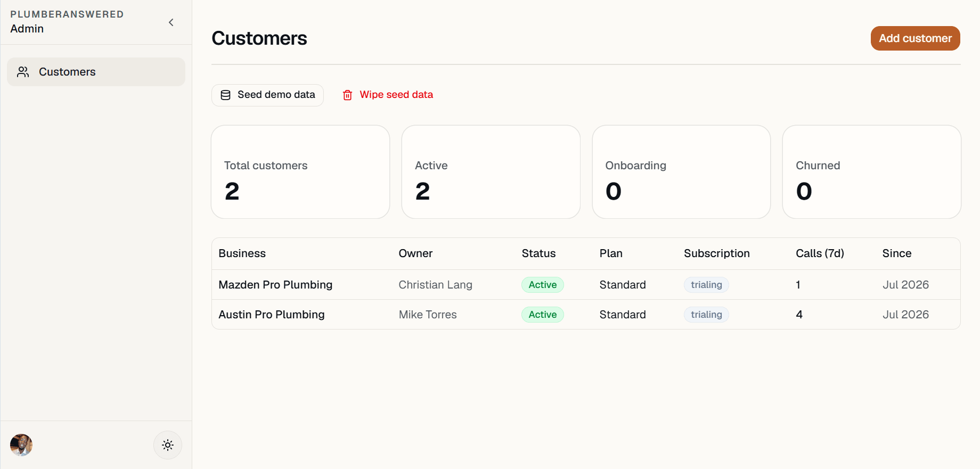The width and height of the screenshot is (980, 469).
Task: Click the Business column header
Action: (242, 253)
